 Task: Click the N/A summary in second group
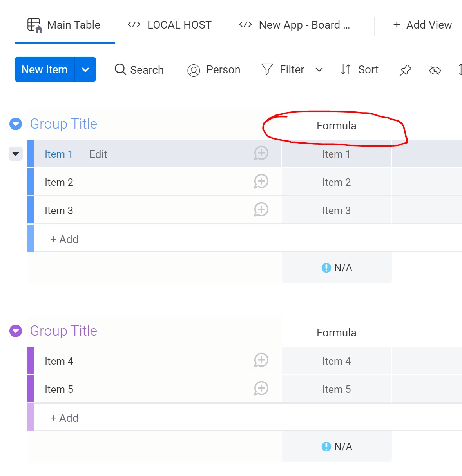click(337, 447)
